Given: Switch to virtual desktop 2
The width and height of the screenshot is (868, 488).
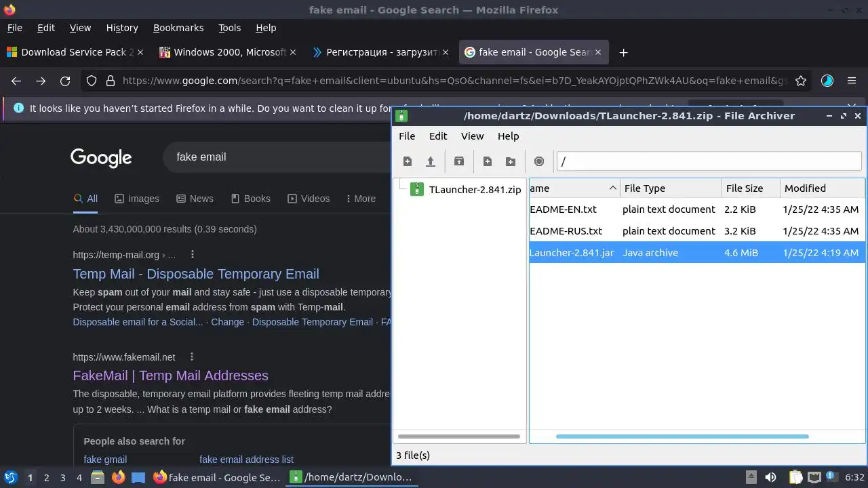Looking at the screenshot, I should [x=46, y=477].
